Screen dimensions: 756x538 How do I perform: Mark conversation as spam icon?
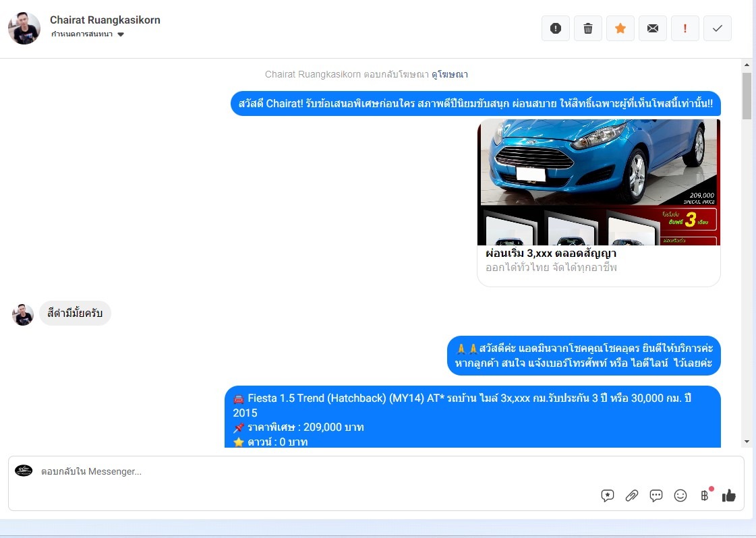556,28
